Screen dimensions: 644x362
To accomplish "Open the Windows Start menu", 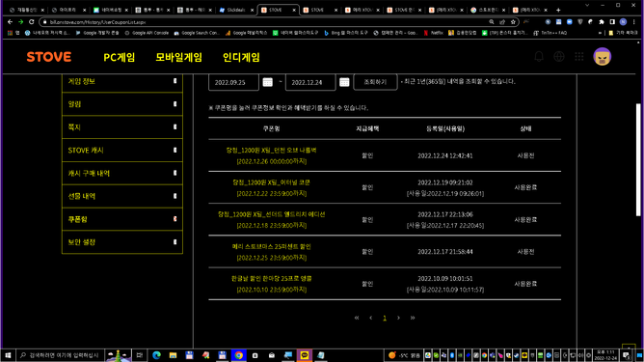I will pyautogui.click(x=8, y=355).
